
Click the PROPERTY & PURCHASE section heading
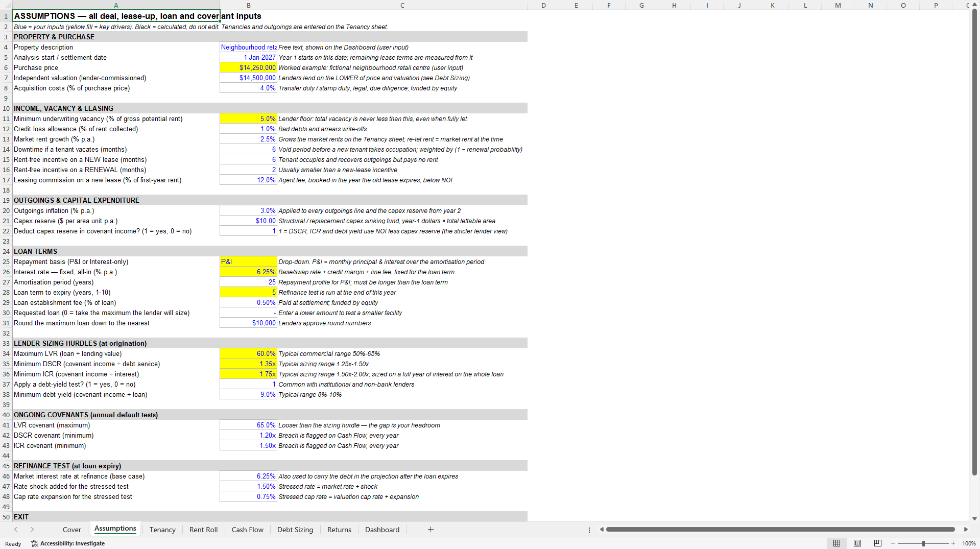click(x=54, y=37)
